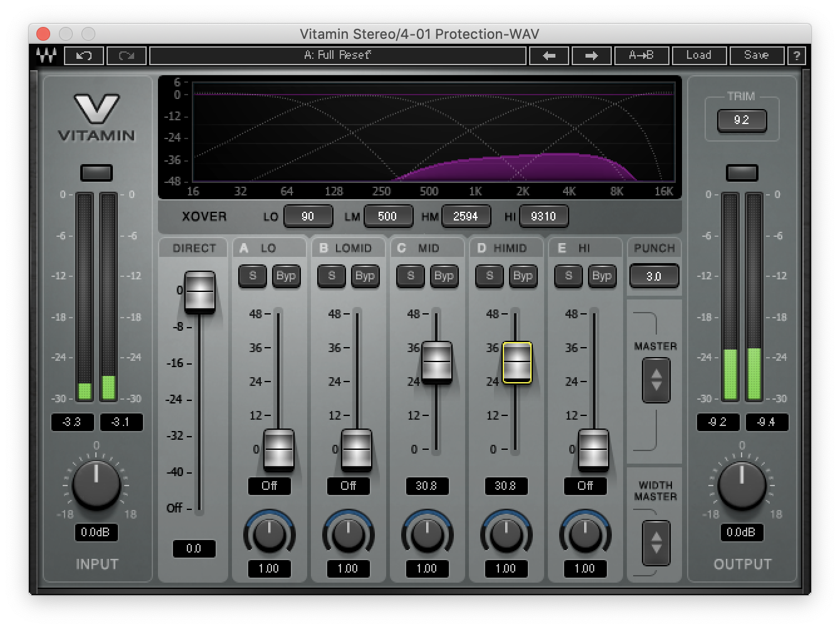Click the E HI level value Off
The width and height of the screenshot is (840, 629).
[x=585, y=486]
